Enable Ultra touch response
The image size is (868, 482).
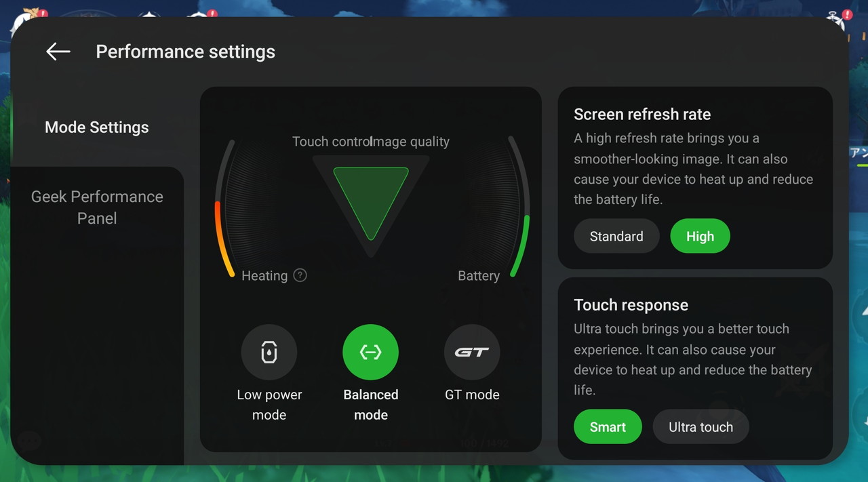pos(701,426)
